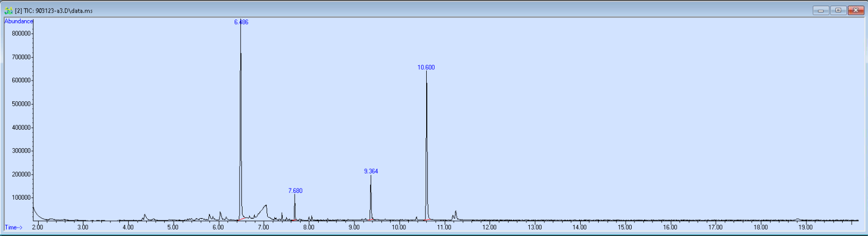Viewport: 868px width, 236px height.
Task: Minimize the TIC chromatogram window
Action: point(822,10)
